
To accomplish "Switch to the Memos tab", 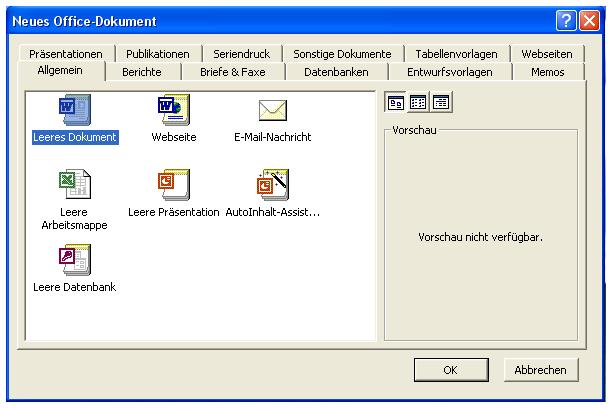I will point(547,72).
